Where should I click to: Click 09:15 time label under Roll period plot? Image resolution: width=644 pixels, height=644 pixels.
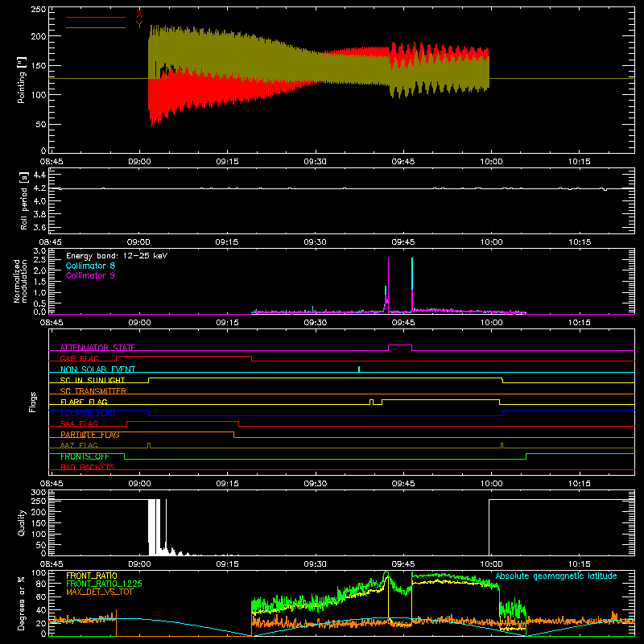(x=227, y=242)
